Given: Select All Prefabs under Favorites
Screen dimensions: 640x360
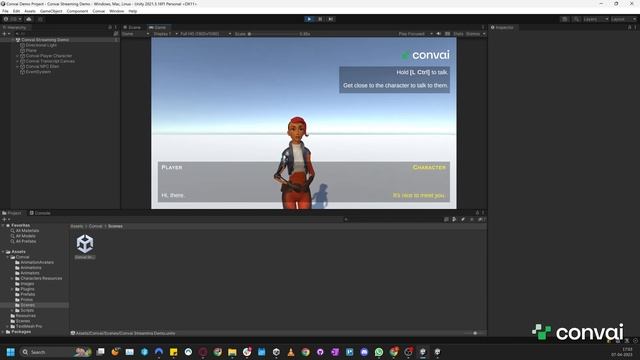Looking at the screenshot, I should tap(26, 241).
